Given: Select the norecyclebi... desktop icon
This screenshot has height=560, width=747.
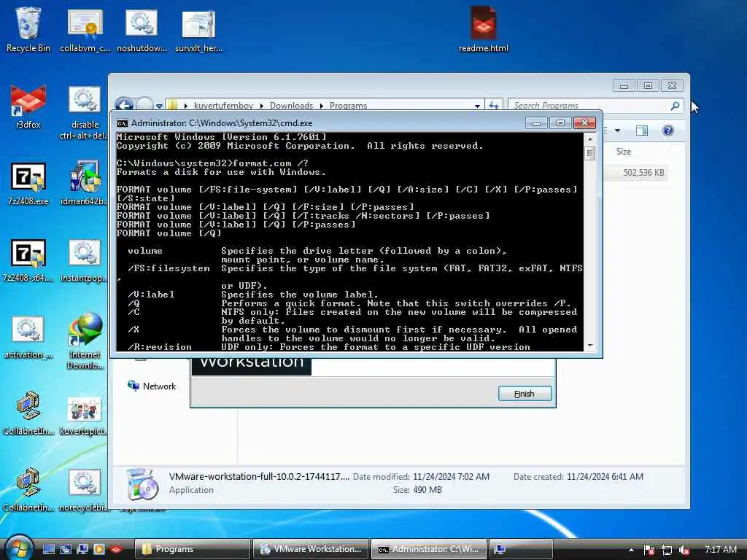Looking at the screenshot, I should pos(85,489).
